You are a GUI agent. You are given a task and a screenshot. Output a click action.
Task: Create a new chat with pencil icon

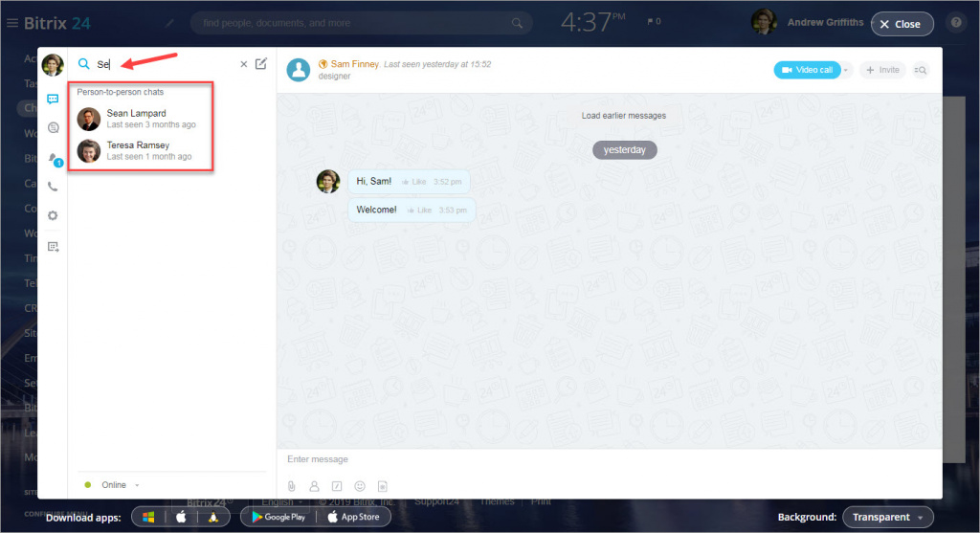[261, 63]
